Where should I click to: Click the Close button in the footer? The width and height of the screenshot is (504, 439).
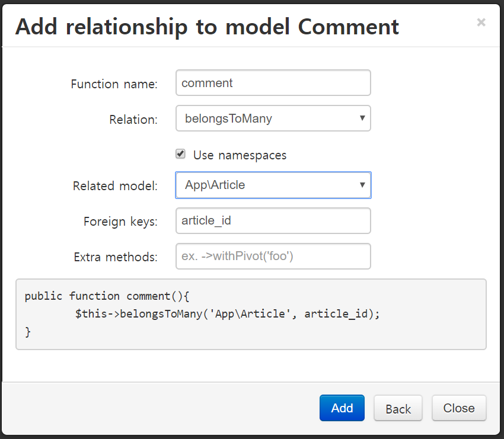point(458,408)
